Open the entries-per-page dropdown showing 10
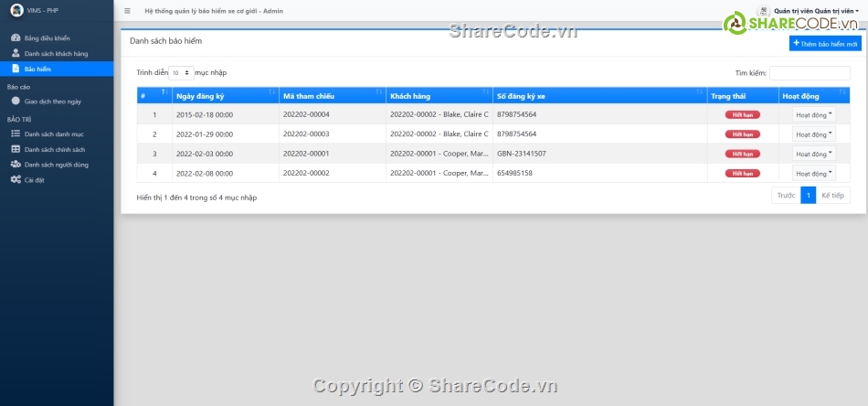The width and height of the screenshot is (868, 406). pos(181,72)
